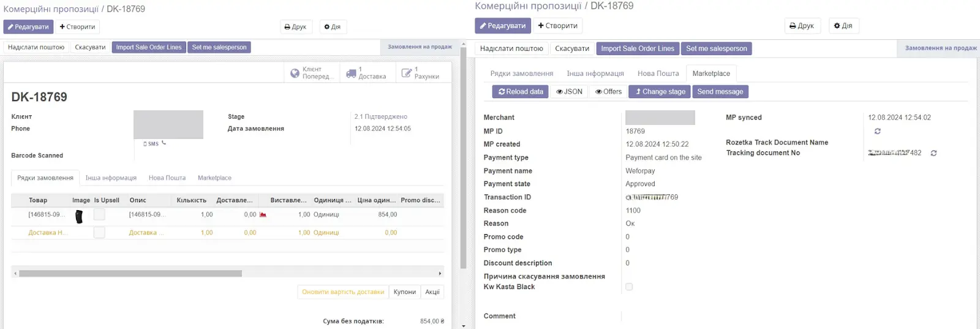Click Надіслати поштою in left panel
Screen dimensions: 980x329
click(x=36, y=47)
